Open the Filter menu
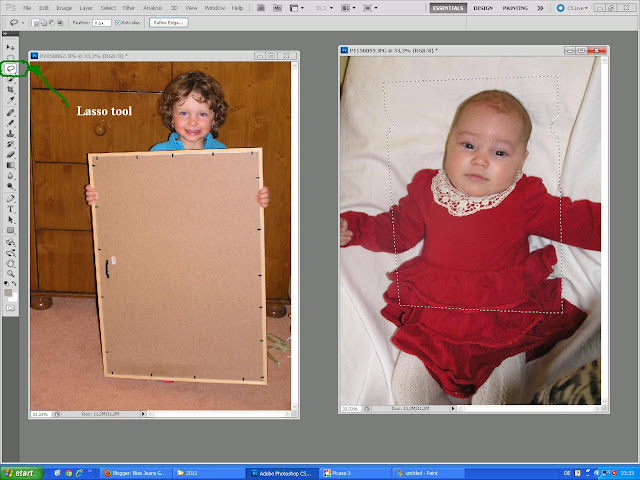 pyautogui.click(x=129, y=8)
